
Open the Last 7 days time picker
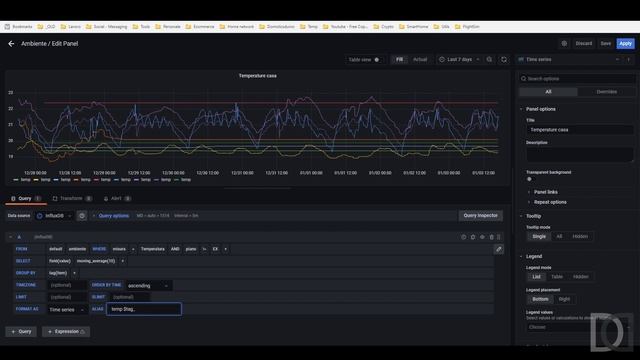pos(460,60)
